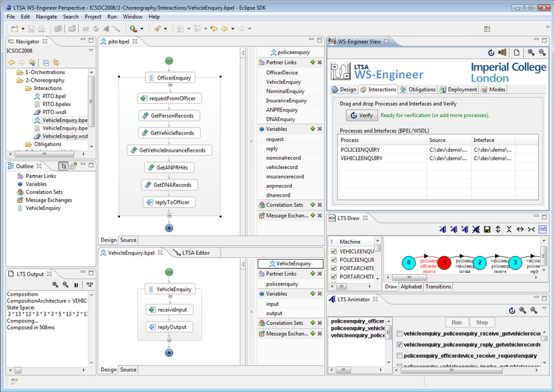Open the Project menu

(93, 17)
